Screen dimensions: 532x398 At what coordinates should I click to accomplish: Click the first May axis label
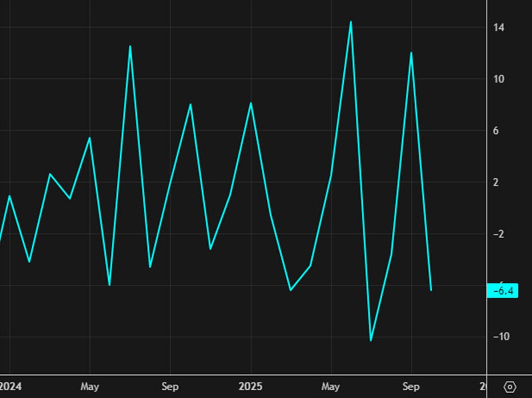(90, 386)
